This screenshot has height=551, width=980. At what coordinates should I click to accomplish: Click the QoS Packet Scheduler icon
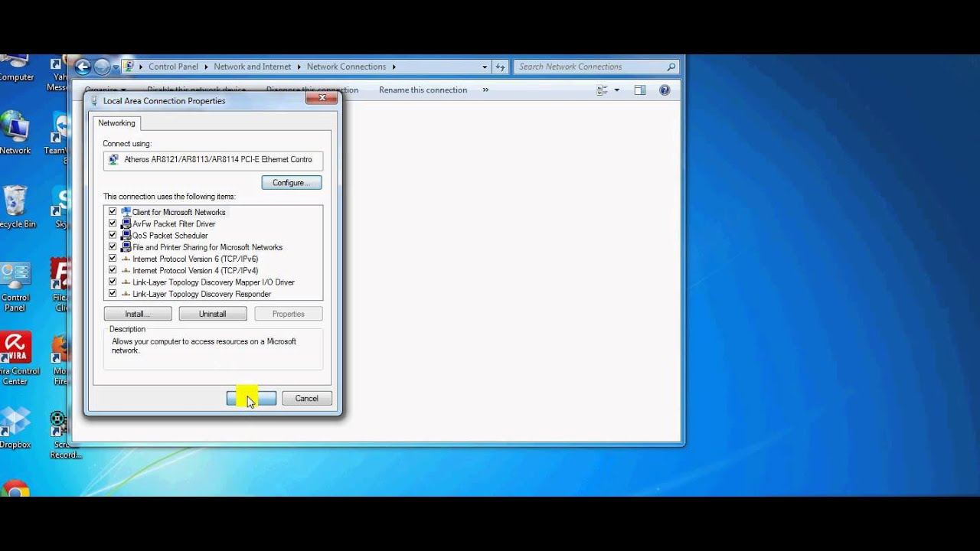(126, 236)
